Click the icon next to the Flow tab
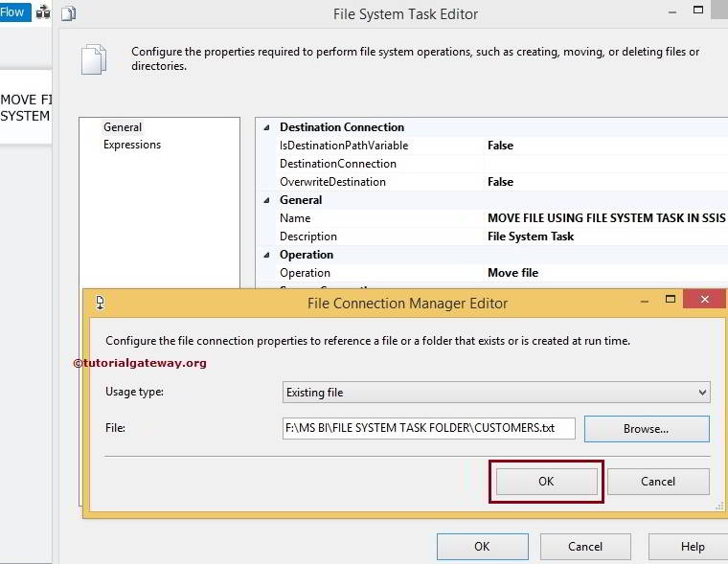This screenshot has height=564, width=728. (x=43, y=12)
